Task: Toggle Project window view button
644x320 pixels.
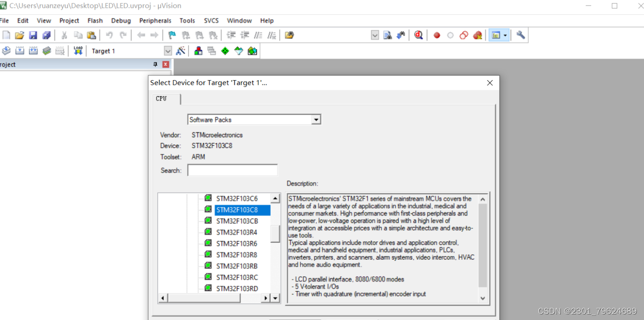Action: [496, 35]
